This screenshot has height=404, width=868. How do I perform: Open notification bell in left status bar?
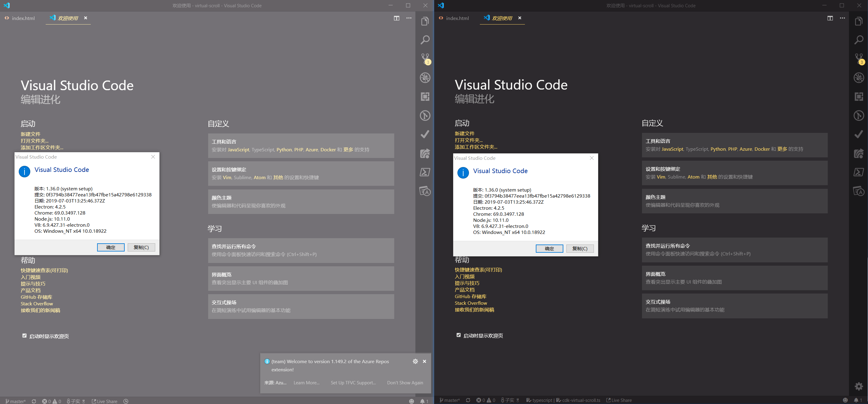[x=424, y=401]
